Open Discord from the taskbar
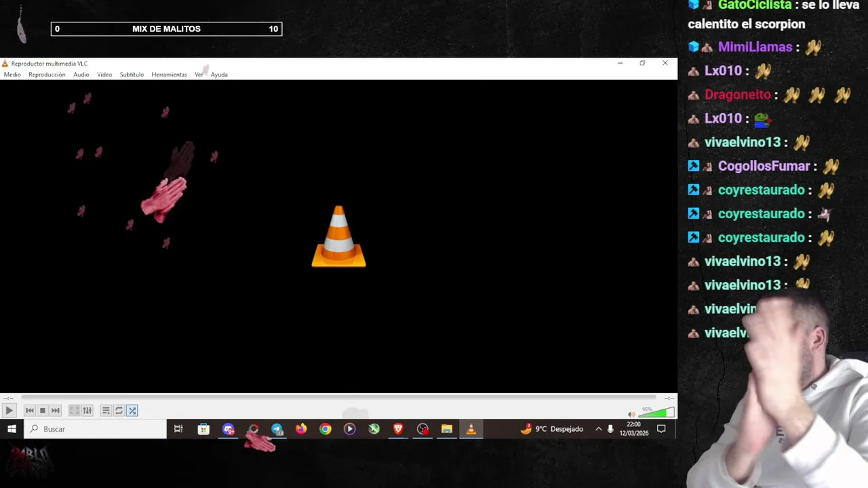Image resolution: width=868 pixels, height=488 pixels. coord(229,429)
